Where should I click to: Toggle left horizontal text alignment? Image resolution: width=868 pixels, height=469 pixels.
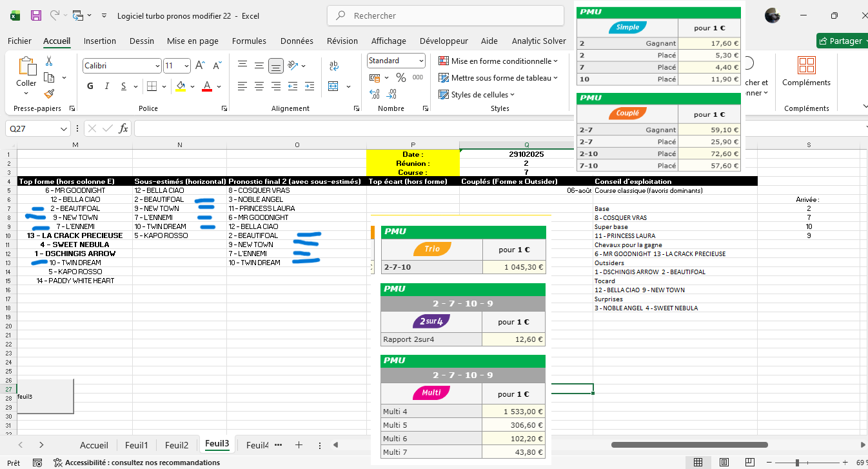[x=242, y=86]
